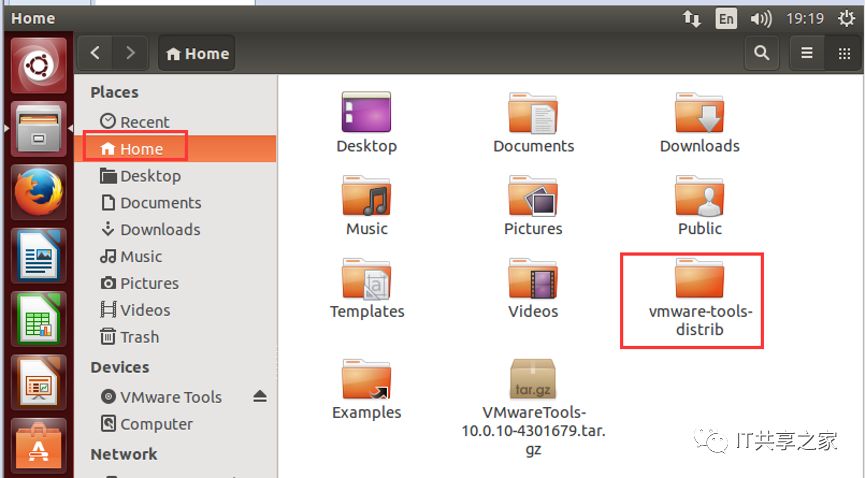Click the Network sidebar heading

tap(124, 454)
